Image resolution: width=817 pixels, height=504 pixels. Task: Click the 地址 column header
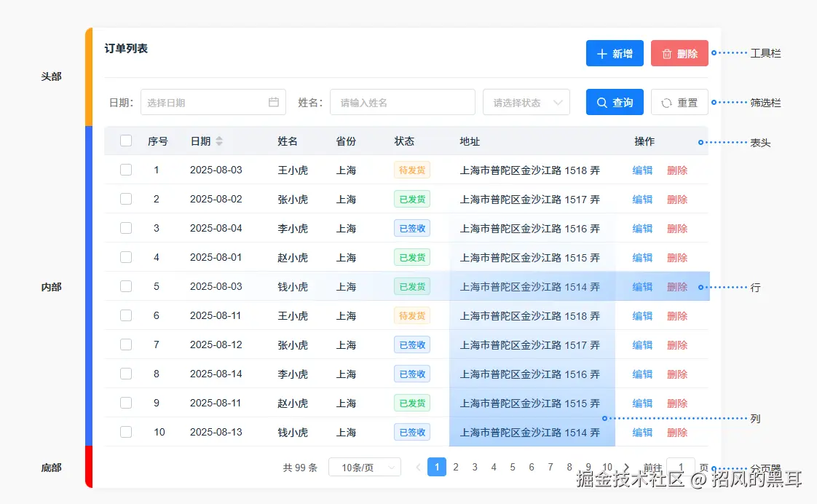point(470,141)
